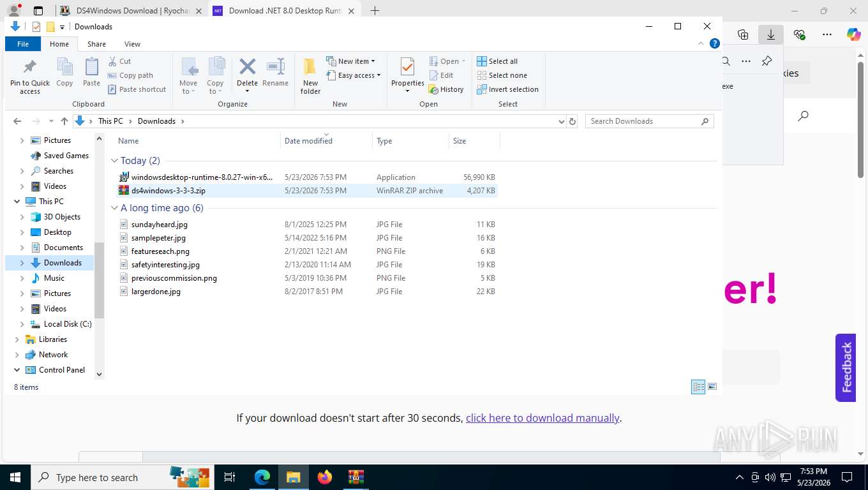
Task: Expand the address bar history dropdown
Action: pos(561,121)
